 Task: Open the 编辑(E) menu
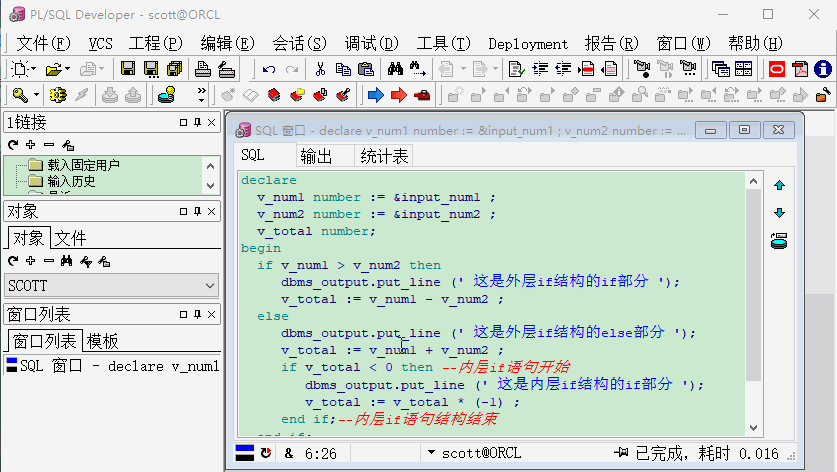coord(227,43)
